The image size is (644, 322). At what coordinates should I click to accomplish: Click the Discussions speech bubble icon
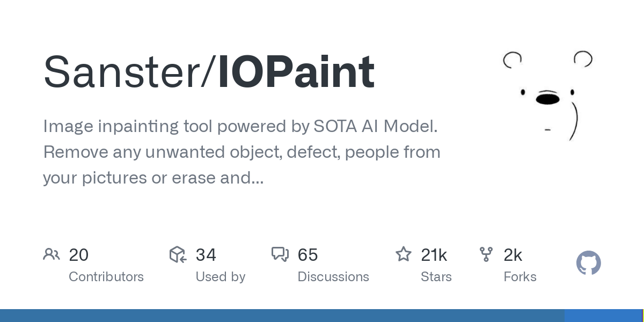pyautogui.click(x=280, y=254)
